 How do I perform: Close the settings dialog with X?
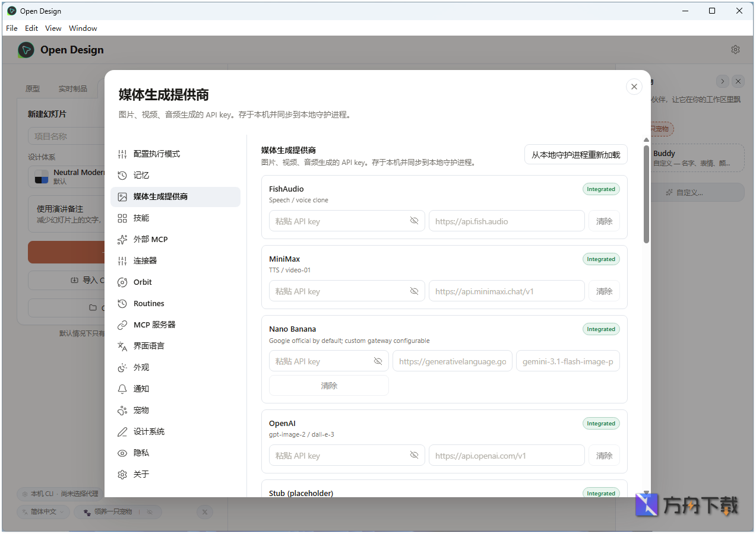[634, 87]
